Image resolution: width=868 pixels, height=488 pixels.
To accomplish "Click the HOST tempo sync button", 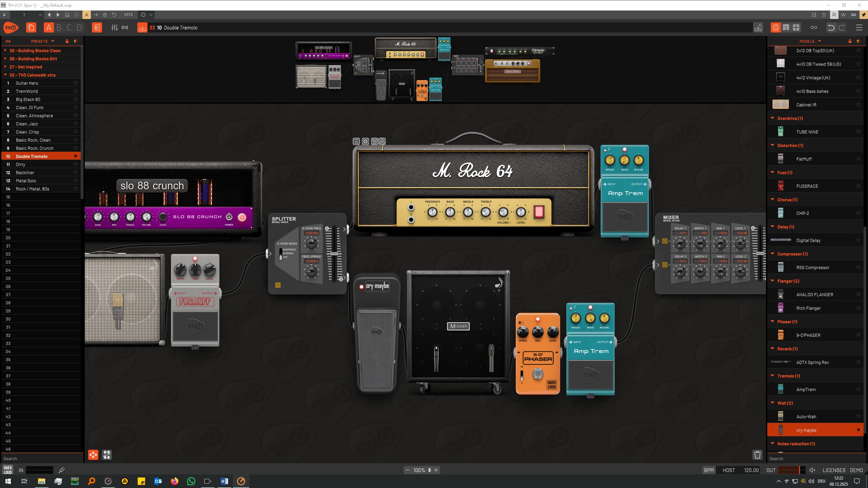I will click(729, 470).
